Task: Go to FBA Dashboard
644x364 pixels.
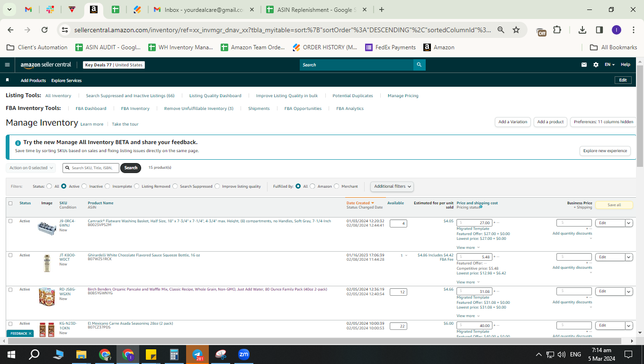Action: [x=91, y=109]
